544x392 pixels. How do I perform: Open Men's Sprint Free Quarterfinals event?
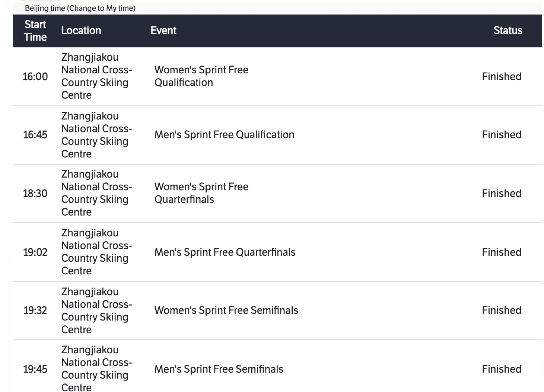(225, 252)
